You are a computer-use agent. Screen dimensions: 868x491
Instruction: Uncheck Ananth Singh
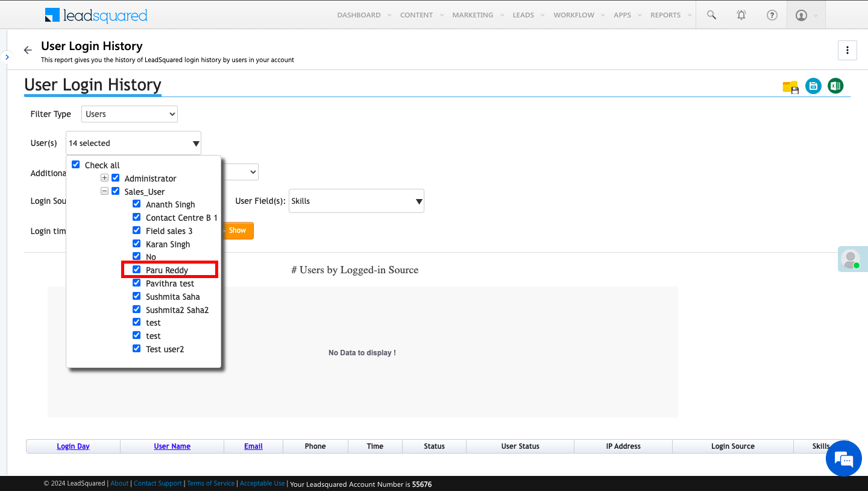137,204
